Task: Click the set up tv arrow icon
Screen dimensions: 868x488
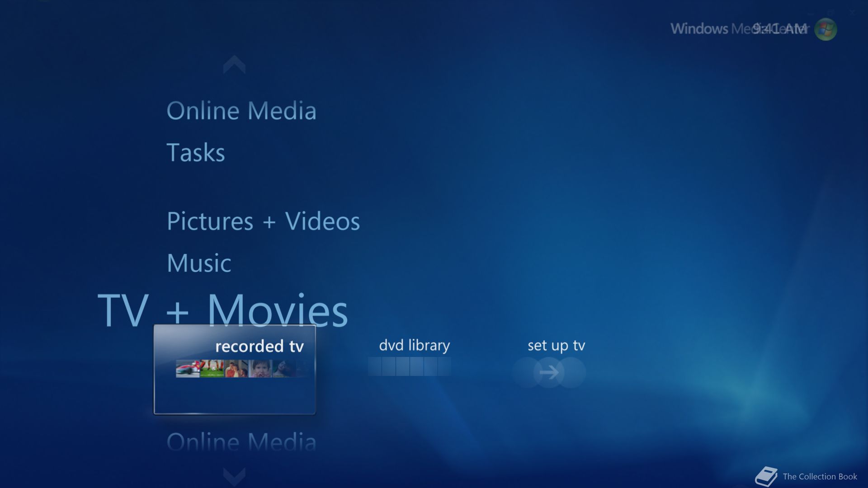Action: tap(549, 373)
